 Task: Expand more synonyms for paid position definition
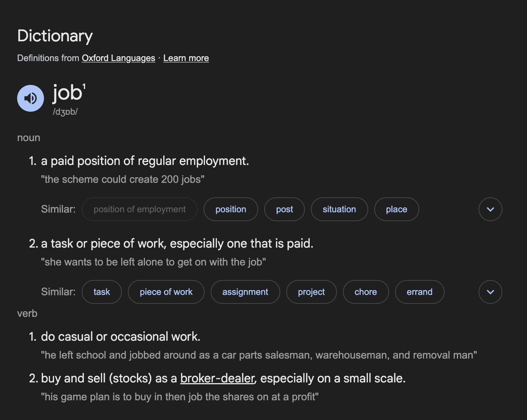click(490, 209)
